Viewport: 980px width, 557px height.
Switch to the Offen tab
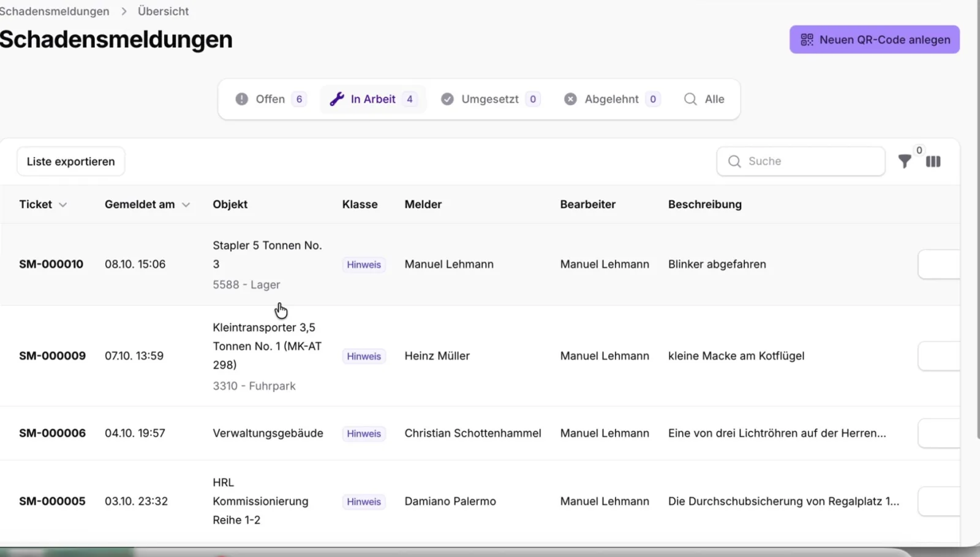point(271,99)
